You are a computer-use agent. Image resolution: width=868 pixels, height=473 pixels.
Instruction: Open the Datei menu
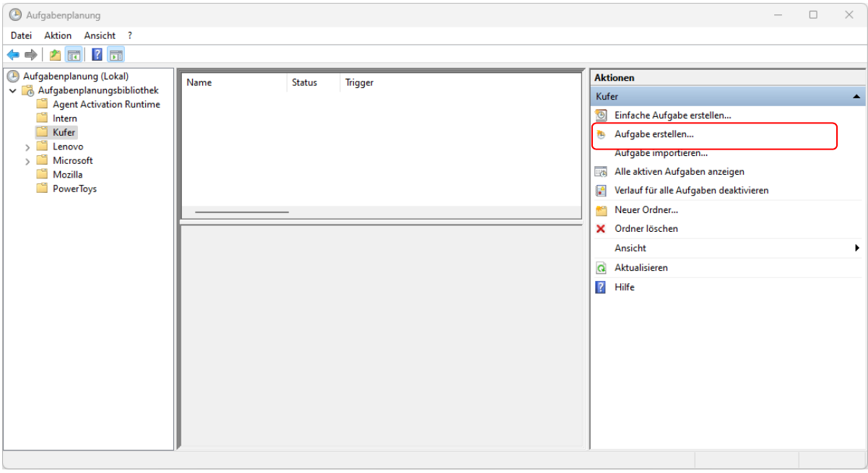tap(22, 35)
